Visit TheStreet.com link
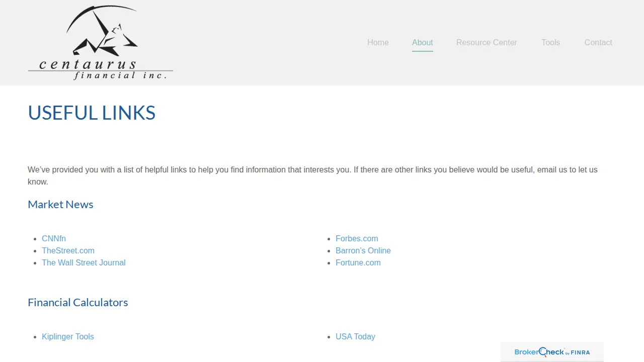Screen dimensions: 644x362 click(x=68, y=251)
